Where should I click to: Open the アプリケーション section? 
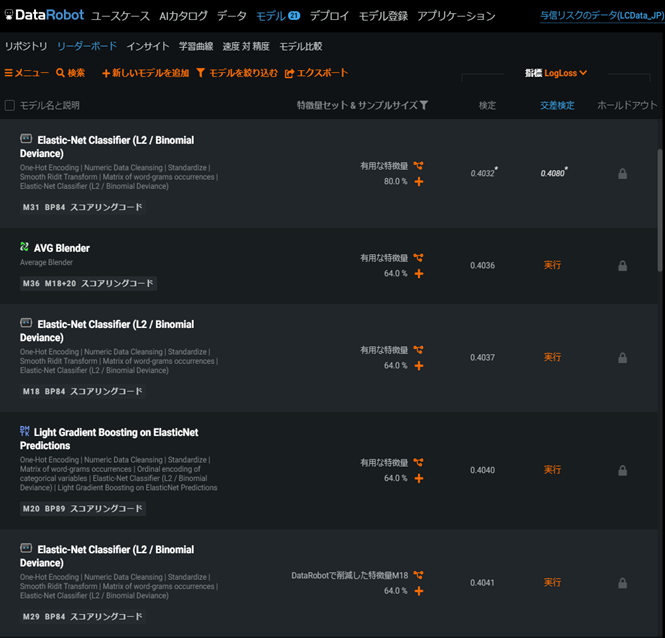456,16
